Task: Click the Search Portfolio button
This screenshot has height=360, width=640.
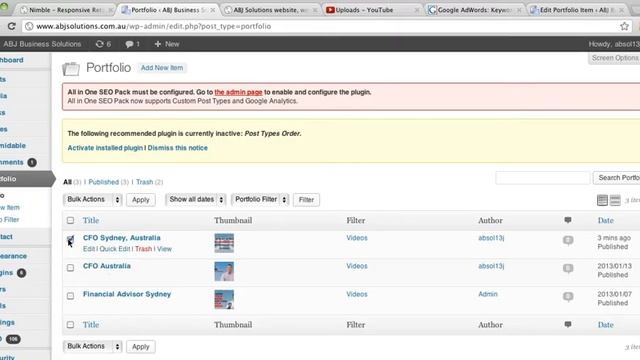Action: pos(617,178)
